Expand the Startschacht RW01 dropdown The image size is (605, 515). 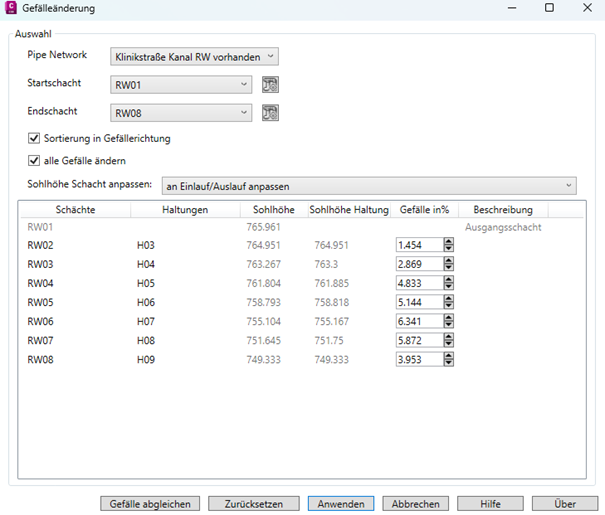181,85
